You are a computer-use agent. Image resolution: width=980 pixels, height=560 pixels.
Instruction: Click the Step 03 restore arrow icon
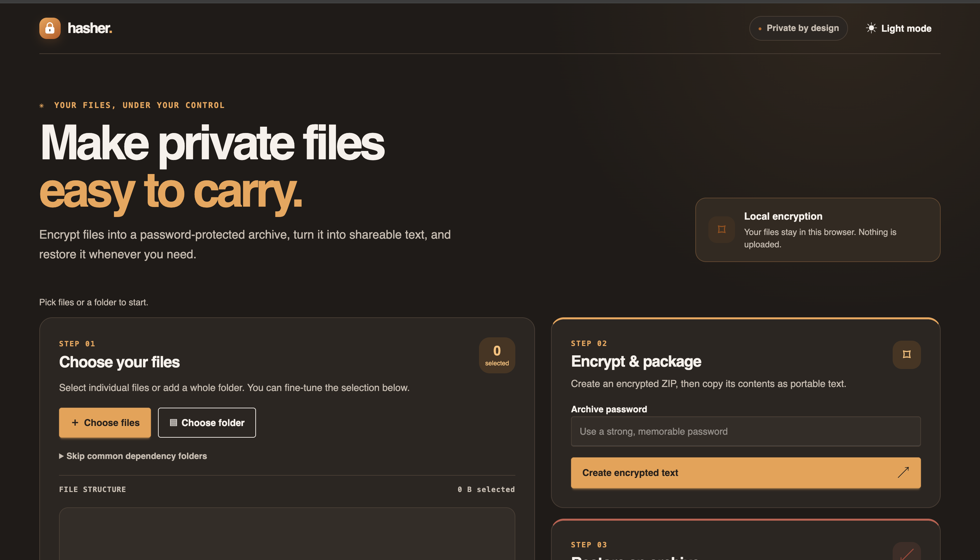click(907, 552)
